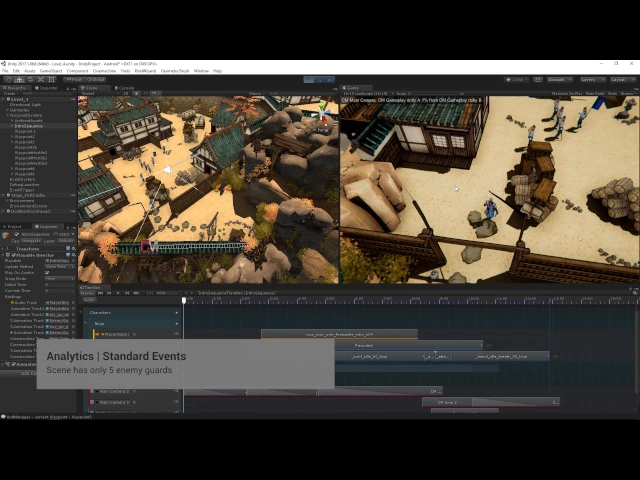Open the Shaded draw mode dropdown
This screenshot has height=480, width=640.
[x=98, y=93]
